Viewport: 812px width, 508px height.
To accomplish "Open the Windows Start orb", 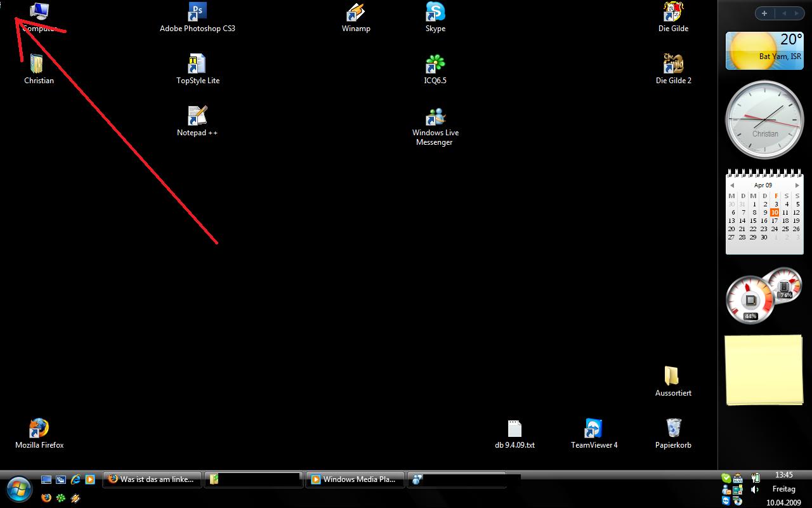I will (19, 489).
